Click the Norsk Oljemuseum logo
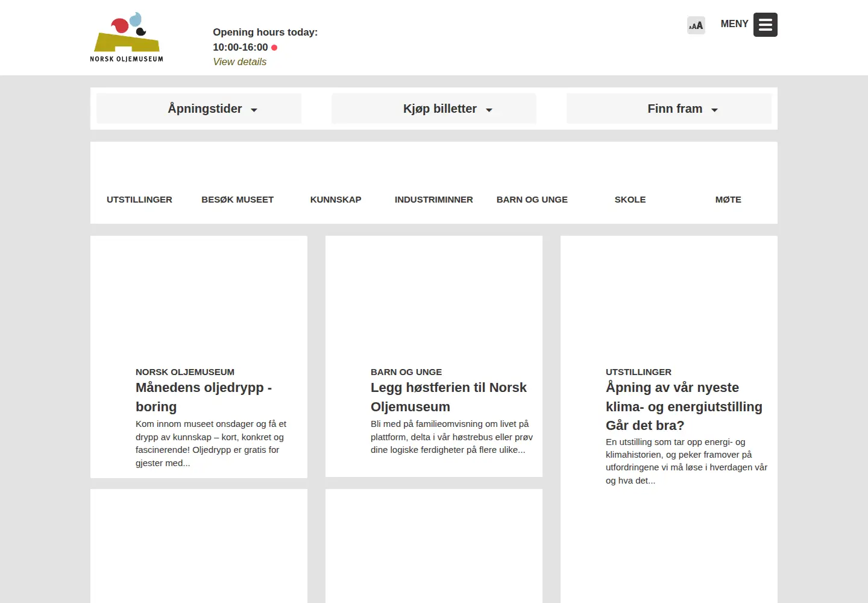Viewport: 868px width, 603px height. [127, 37]
